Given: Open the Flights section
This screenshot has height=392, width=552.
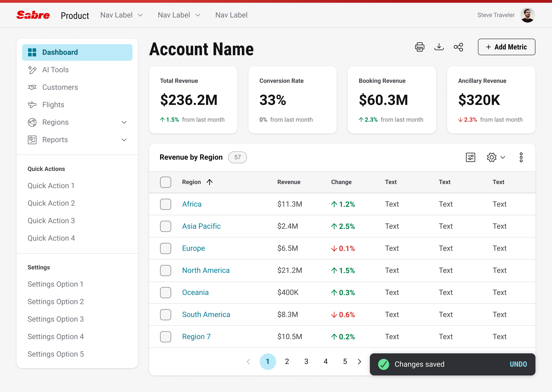Looking at the screenshot, I should [x=53, y=104].
